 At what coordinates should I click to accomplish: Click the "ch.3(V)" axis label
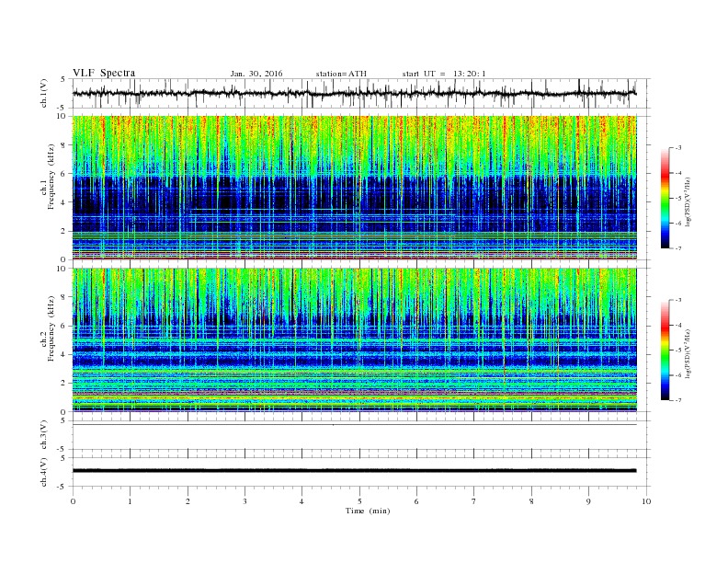(44, 435)
